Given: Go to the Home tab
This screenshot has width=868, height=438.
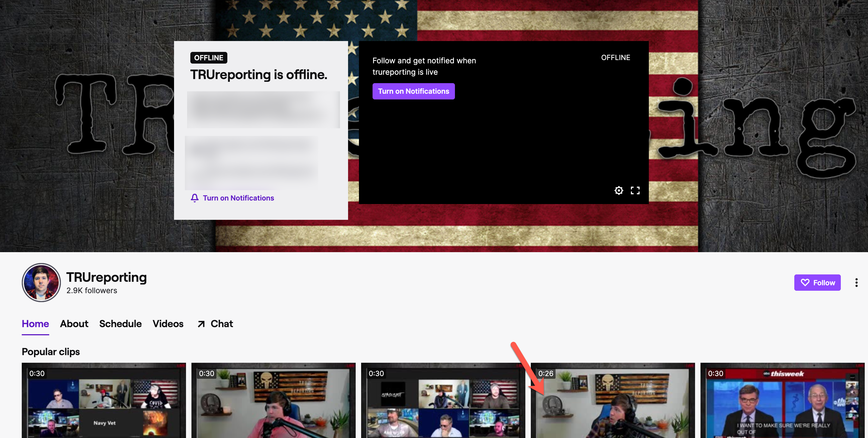Looking at the screenshot, I should (35, 324).
